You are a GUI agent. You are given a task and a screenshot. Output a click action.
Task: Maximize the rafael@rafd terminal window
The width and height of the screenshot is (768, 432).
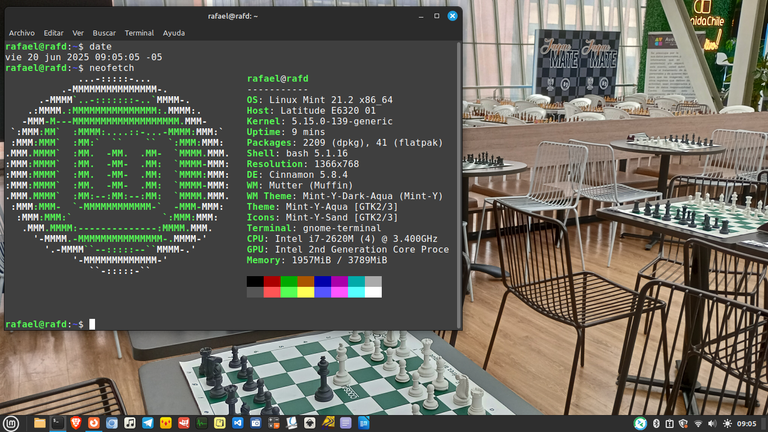(x=436, y=16)
